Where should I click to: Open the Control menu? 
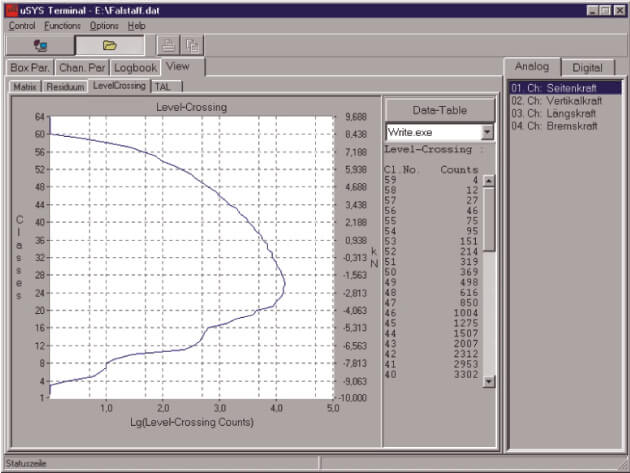pos(22,25)
